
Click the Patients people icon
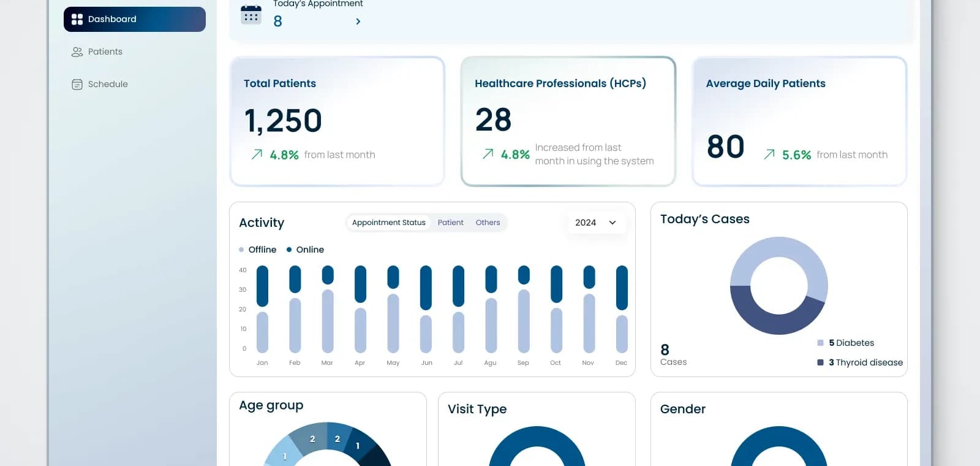point(77,52)
